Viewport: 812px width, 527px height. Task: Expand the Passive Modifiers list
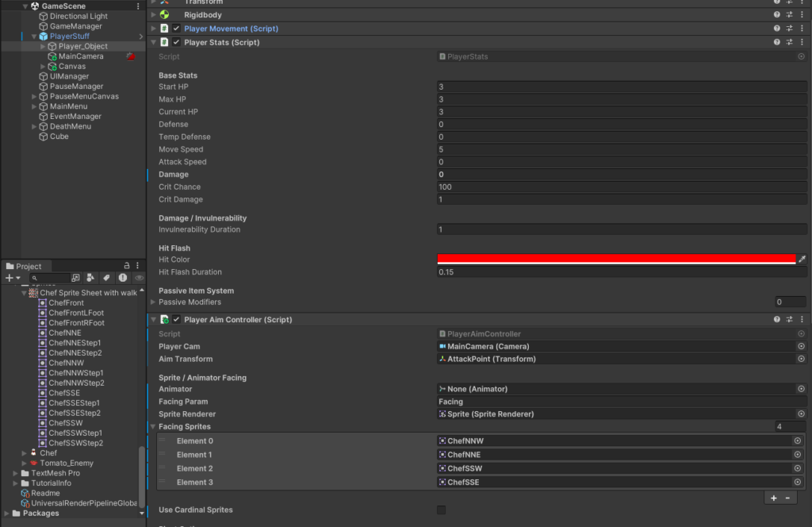pyautogui.click(x=153, y=302)
